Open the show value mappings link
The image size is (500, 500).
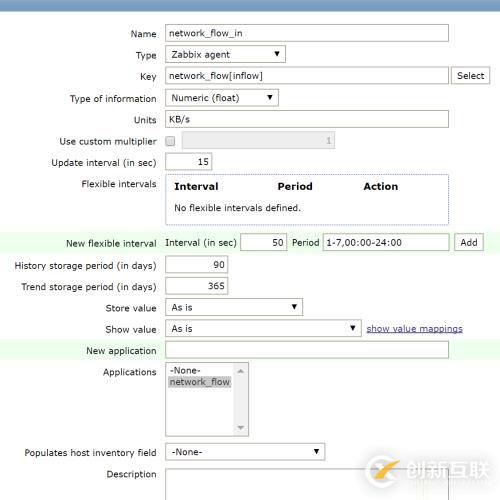tap(414, 329)
